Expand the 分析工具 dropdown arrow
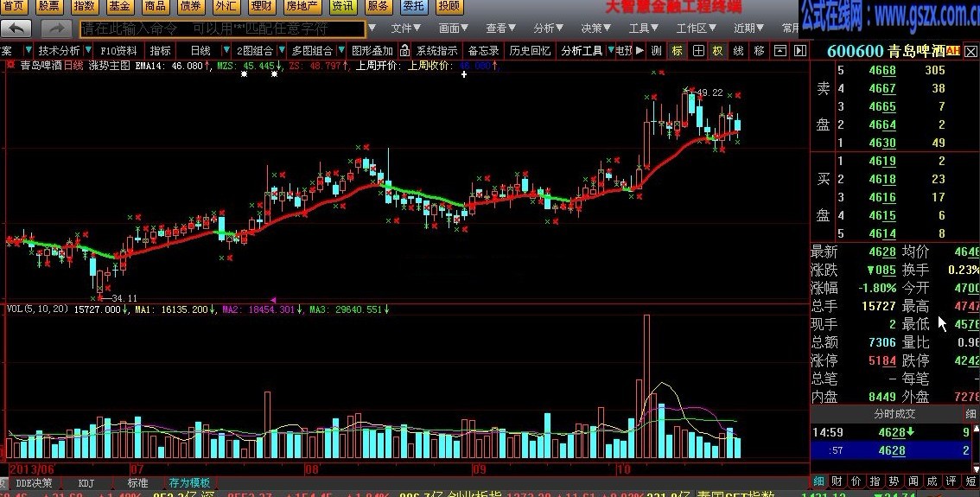This screenshot has height=497, width=980. point(611,50)
